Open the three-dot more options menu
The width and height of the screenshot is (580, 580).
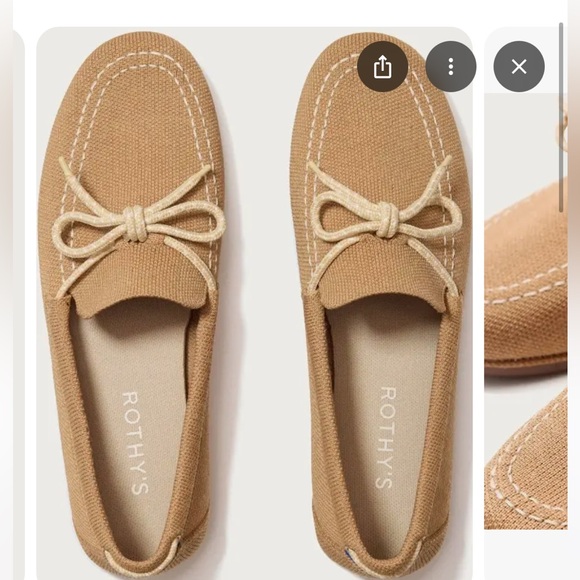click(x=451, y=67)
